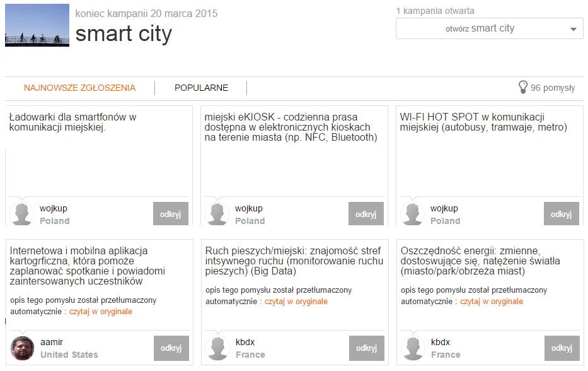588x371 pixels.
Task: Open 'czytaj w oryginale' on Ruch pieszych card
Action: [296, 301]
